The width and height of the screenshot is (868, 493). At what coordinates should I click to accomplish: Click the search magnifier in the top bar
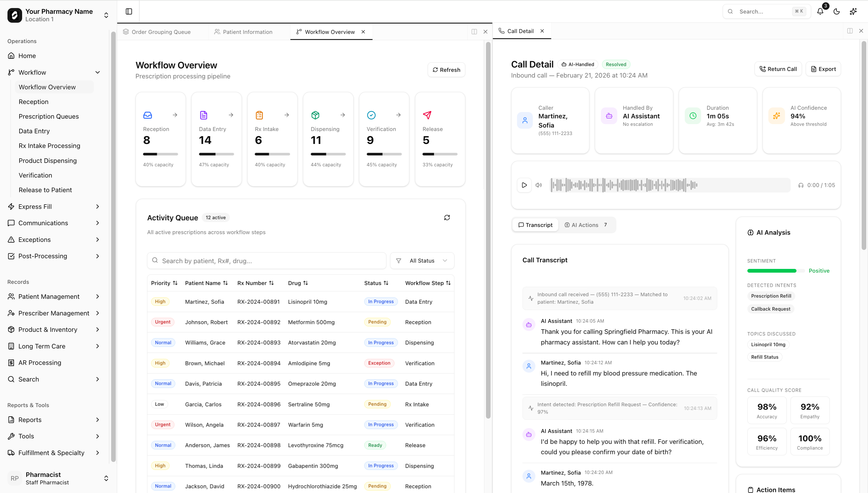pyautogui.click(x=731, y=11)
